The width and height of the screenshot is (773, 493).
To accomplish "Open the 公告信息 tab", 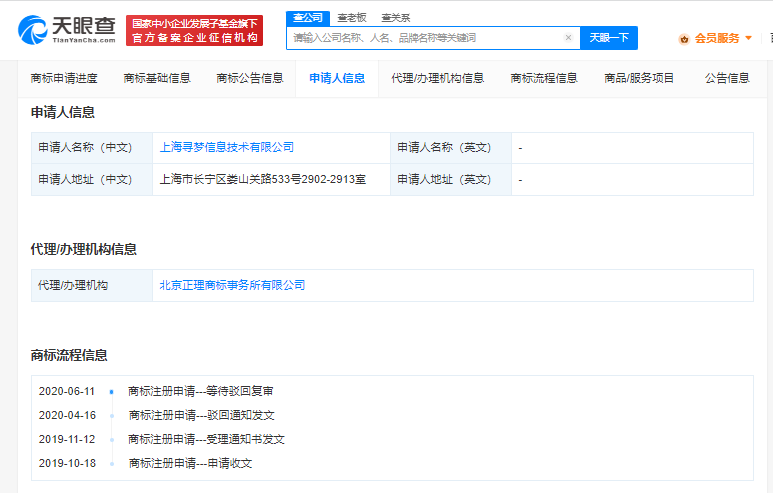I will coord(727,78).
